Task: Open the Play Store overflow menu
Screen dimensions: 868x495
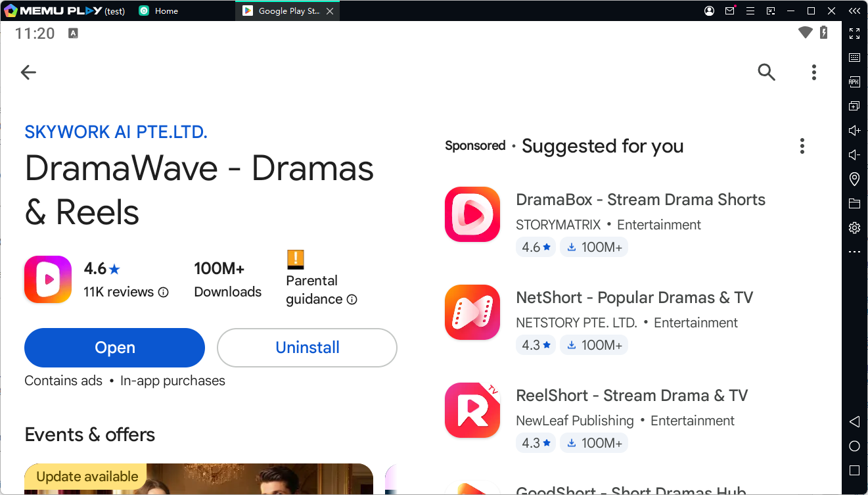Action: [x=814, y=72]
